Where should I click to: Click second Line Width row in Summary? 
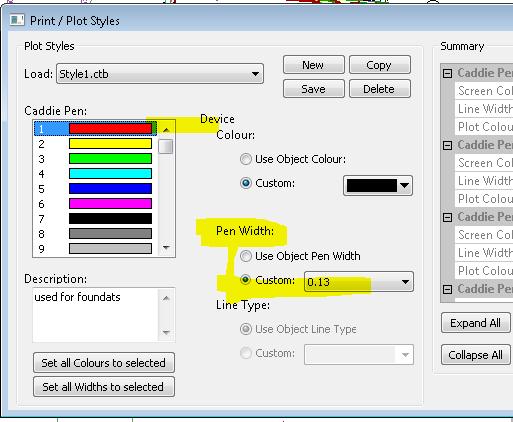[x=484, y=181]
